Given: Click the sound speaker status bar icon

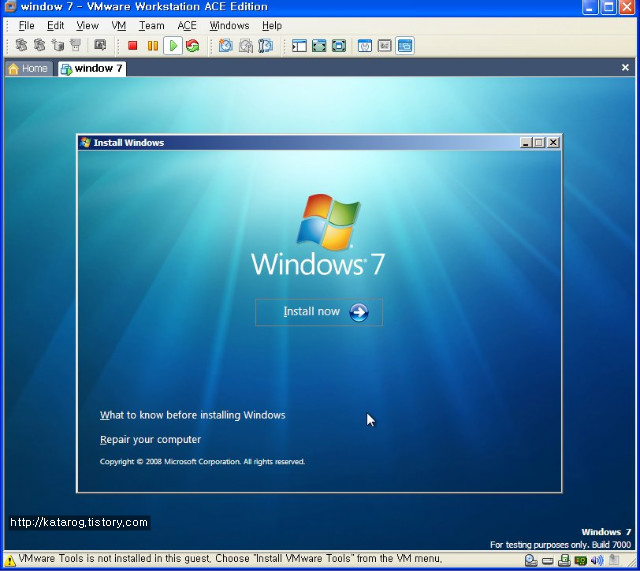Looking at the screenshot, I should point(597,561).
